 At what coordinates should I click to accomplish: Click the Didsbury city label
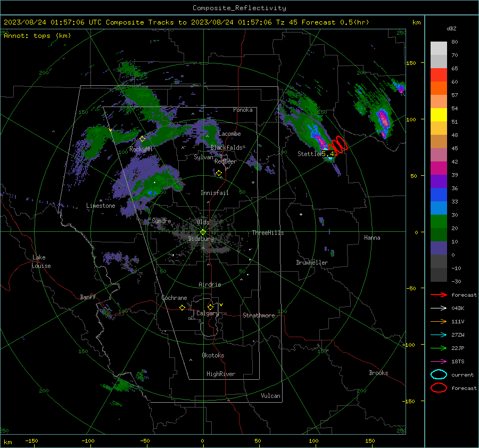point(201,239)
